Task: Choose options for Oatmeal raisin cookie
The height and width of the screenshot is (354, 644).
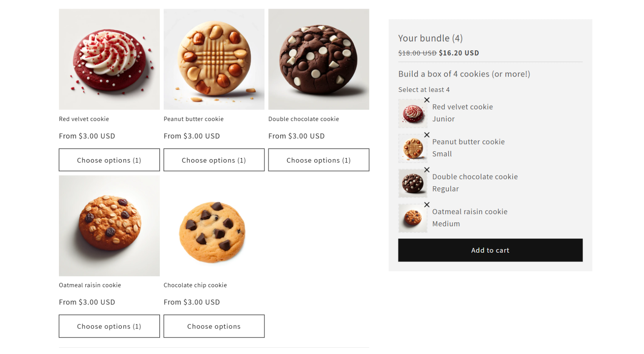Action: click(109, 326)
